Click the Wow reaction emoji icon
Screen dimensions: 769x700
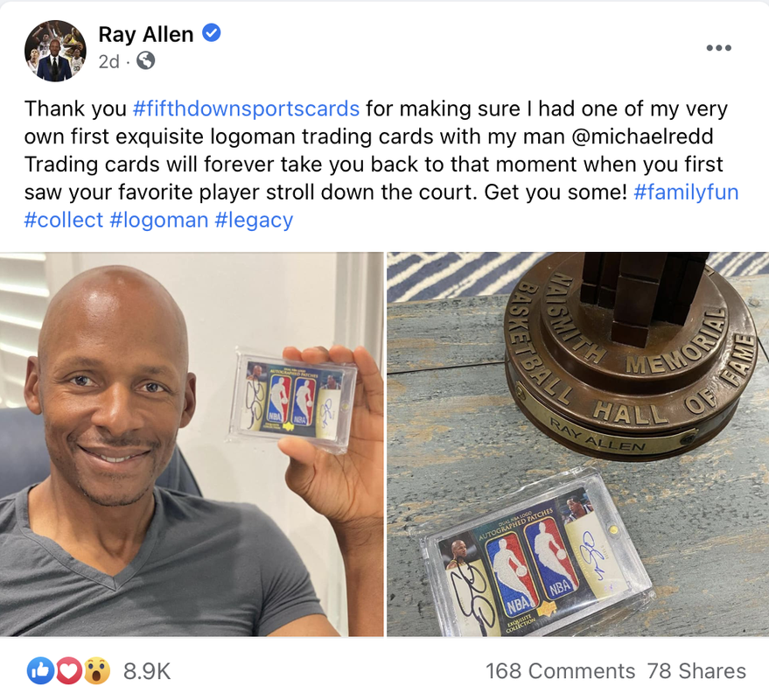(x=97, y=670)
